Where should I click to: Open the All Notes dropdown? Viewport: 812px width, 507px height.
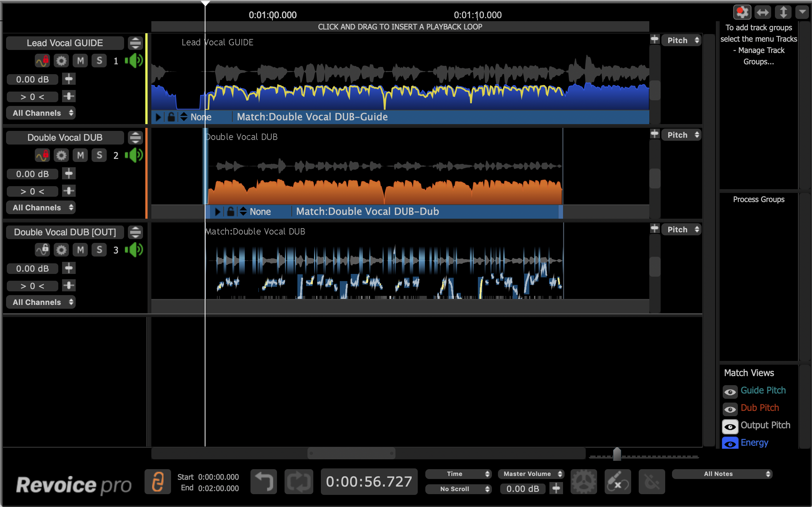[722, 474]
